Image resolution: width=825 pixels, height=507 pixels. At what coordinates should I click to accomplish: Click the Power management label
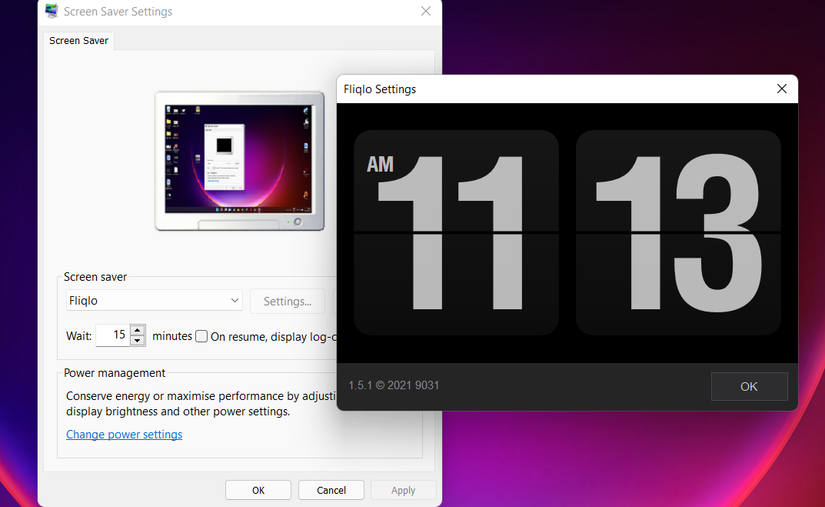click(x=114, y=373)
